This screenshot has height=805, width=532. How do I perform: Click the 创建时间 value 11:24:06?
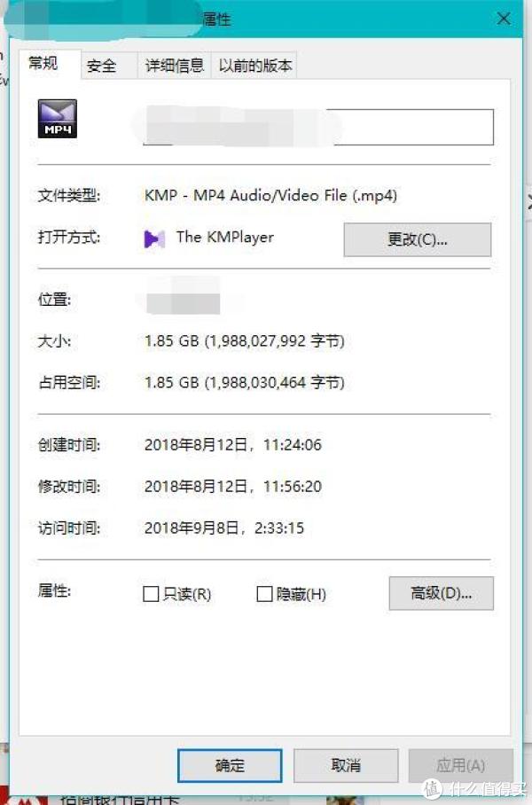293,444
